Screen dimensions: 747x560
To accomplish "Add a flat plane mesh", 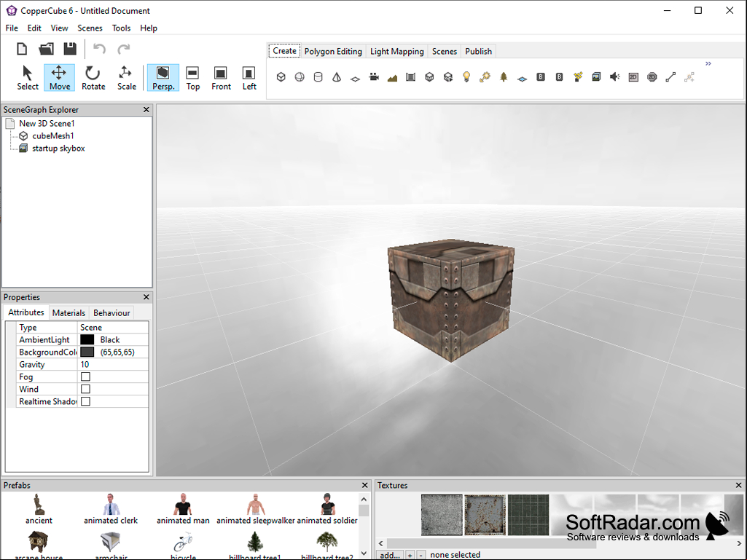I will [x=356, y=78].
